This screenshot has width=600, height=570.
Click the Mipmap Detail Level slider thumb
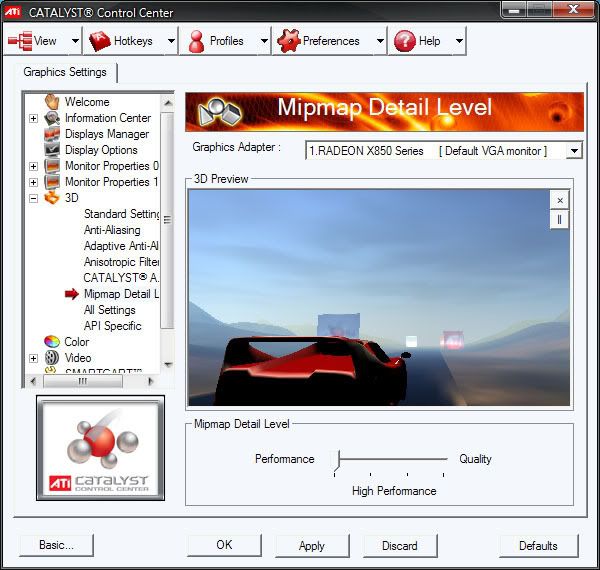point(337,460)
